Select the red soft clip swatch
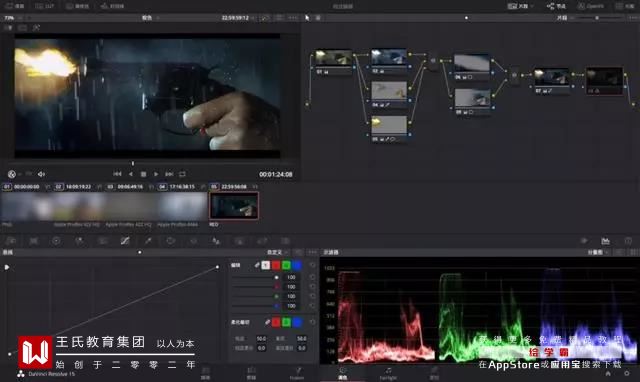Image resolution: width=640 pixels, height=382 pixels. click(276, 322)
